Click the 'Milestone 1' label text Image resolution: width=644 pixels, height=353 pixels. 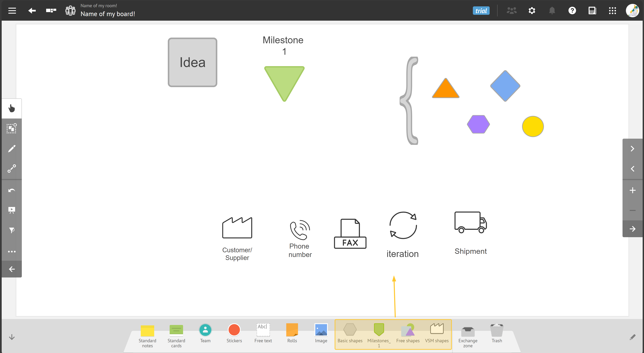(283, 45)
